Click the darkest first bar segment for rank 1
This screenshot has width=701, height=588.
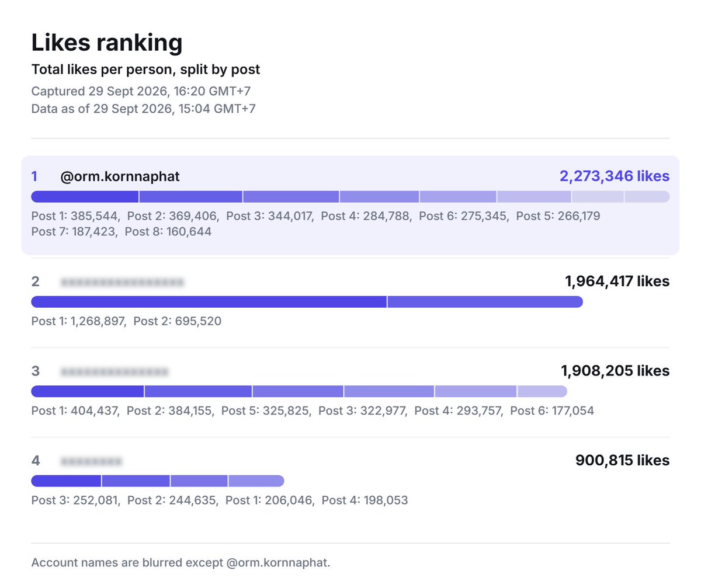point(85,197)
